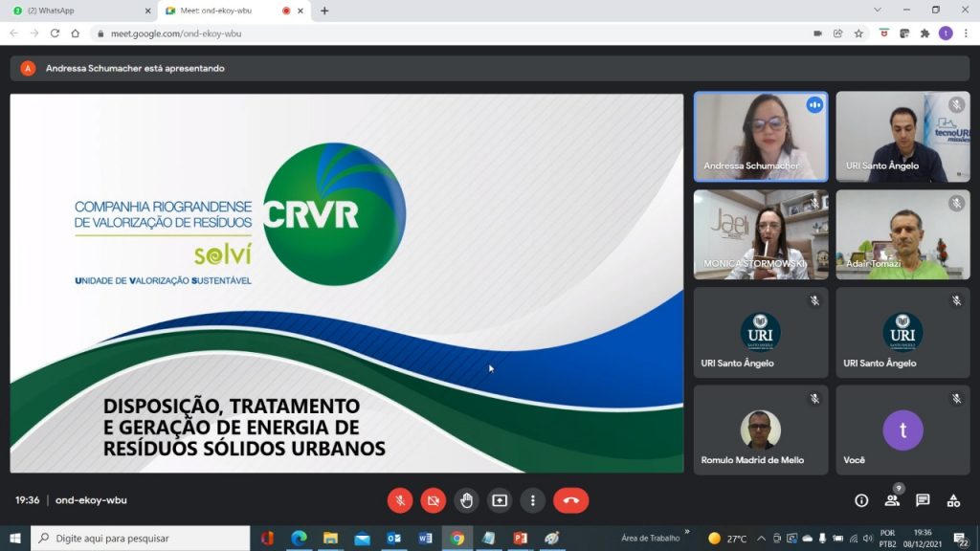Select Monica Stormowski's video tile
Viewport: 980px width, 551px height.
point(761,234)
